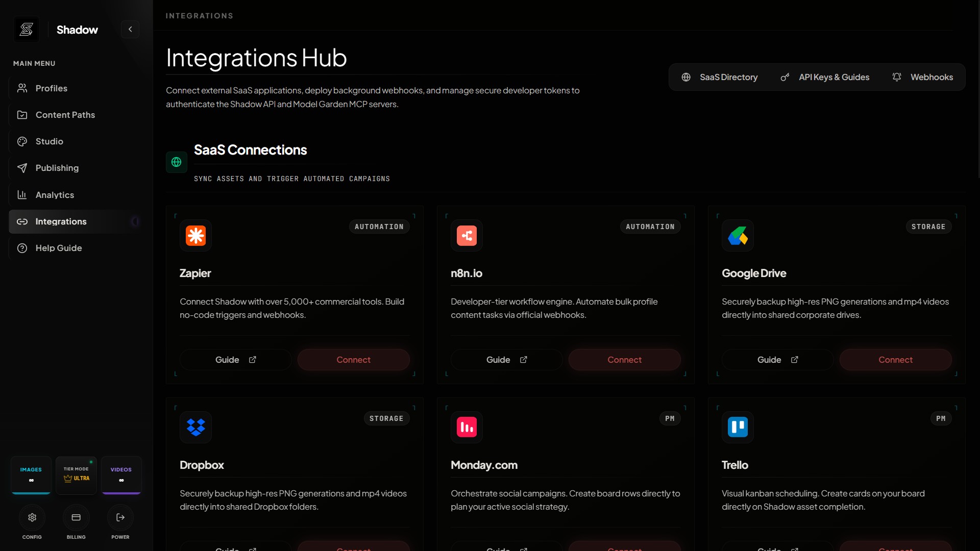Image resolution: width=980 pixels, height=551 pixels.
Task: Click the SaaS Directory globe icon
Action: [x=686, y=77]
